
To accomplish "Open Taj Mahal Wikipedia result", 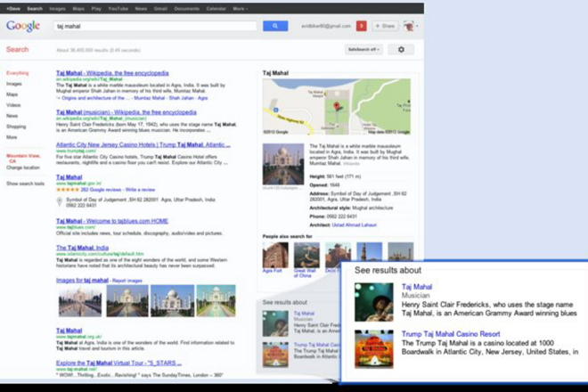I will pos(112,73).
